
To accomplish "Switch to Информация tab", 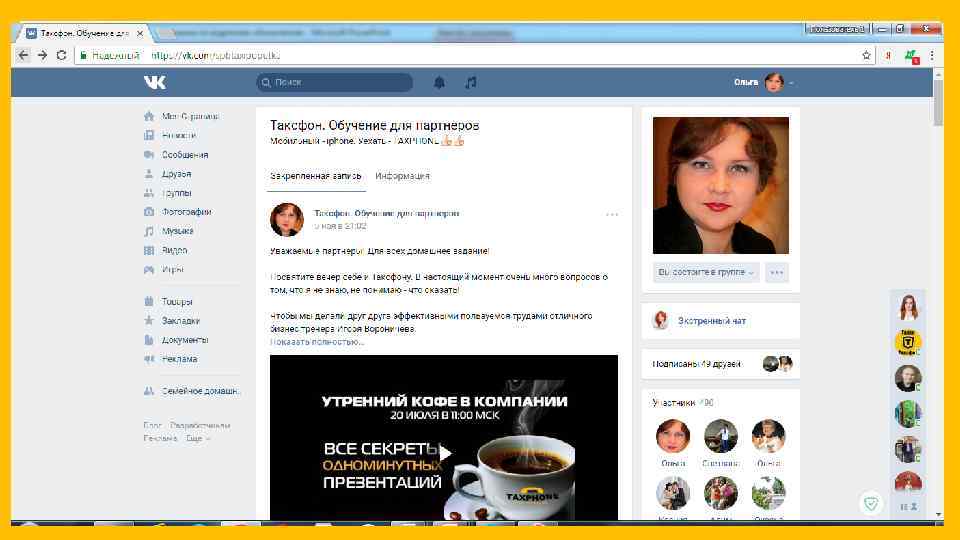I will coord(402,176).
